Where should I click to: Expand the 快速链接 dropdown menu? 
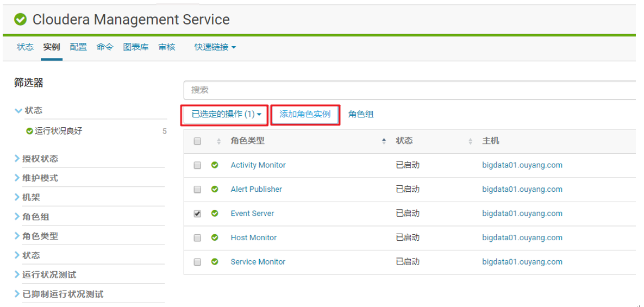pyautogui.click(x=215, y=47)
